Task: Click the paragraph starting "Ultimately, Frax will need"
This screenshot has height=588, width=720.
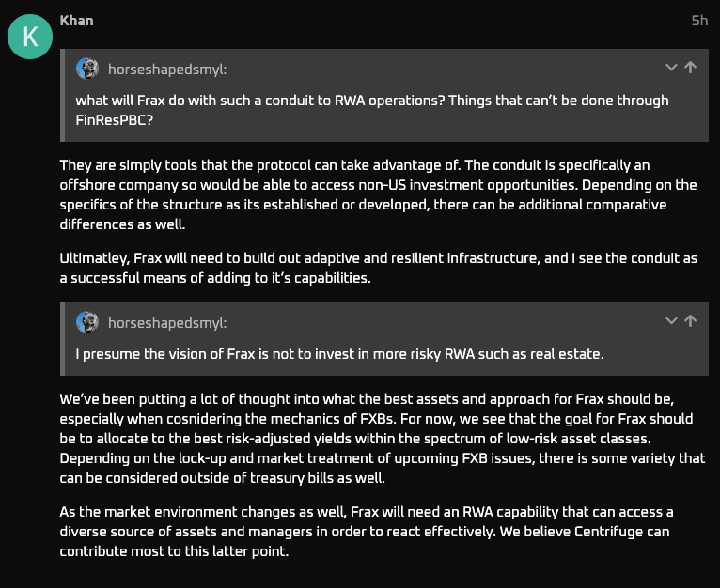Action: pyautogui.click(x=378, y=268)
